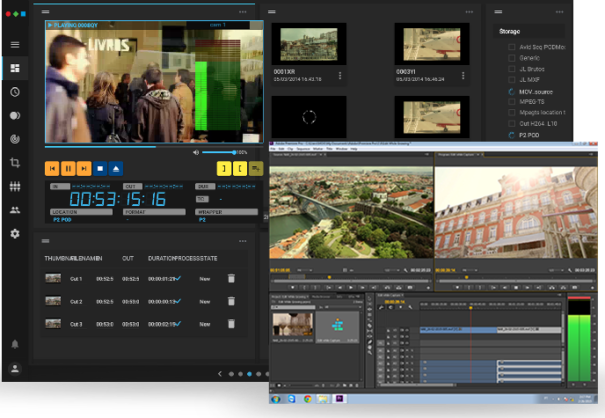Open the users icon in the sidebar
This screenshot has height=418, width=605.
[15, 210]
